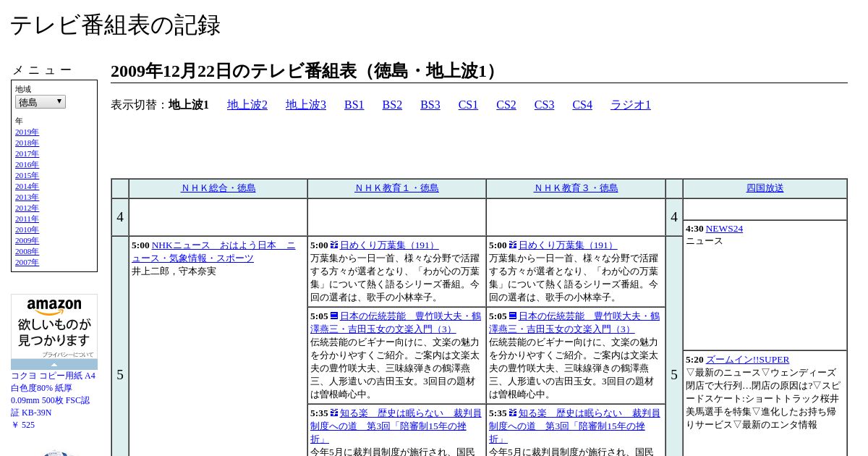Click the テレビ番組表の記録 site title

[115, 25]
